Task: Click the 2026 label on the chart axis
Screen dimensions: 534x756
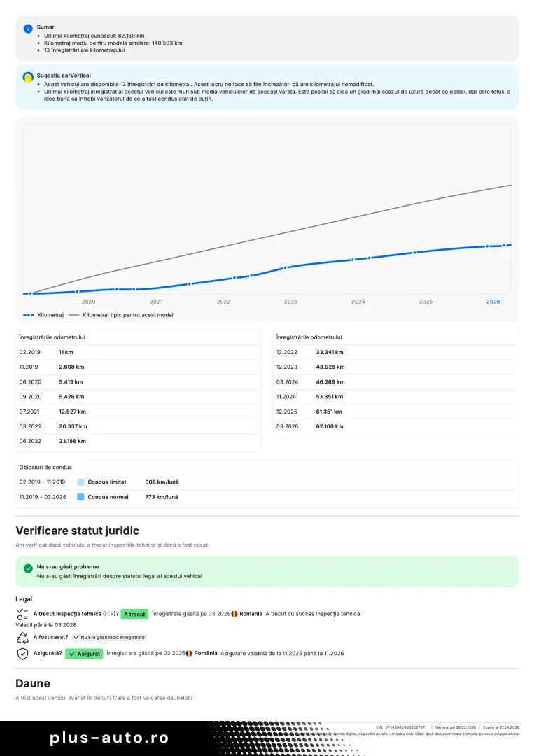Action: pos(493,302)
